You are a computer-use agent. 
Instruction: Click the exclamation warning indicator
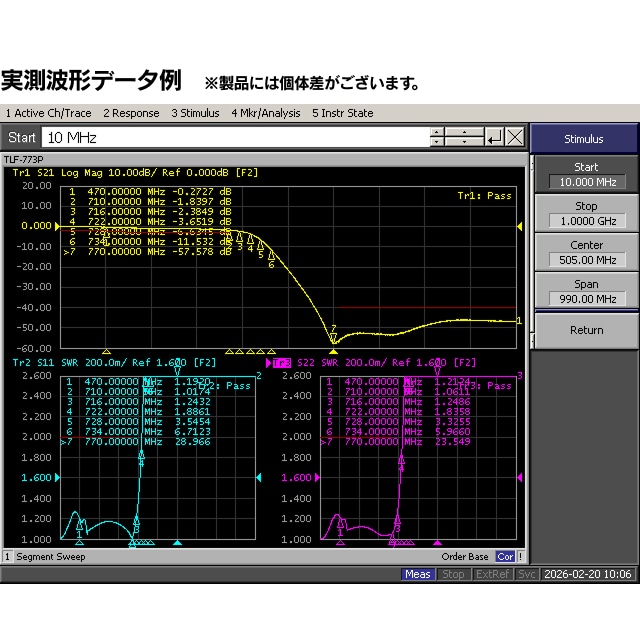(520, 557)
